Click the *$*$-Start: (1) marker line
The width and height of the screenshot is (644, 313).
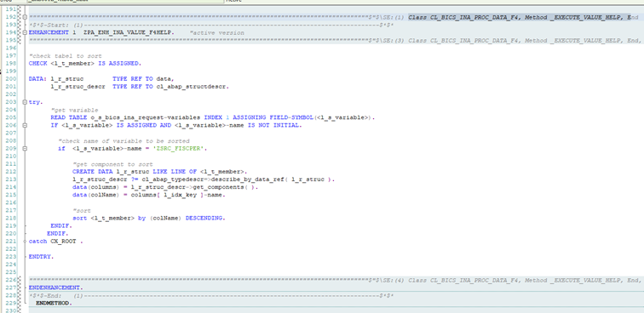(x=211, y=25)
